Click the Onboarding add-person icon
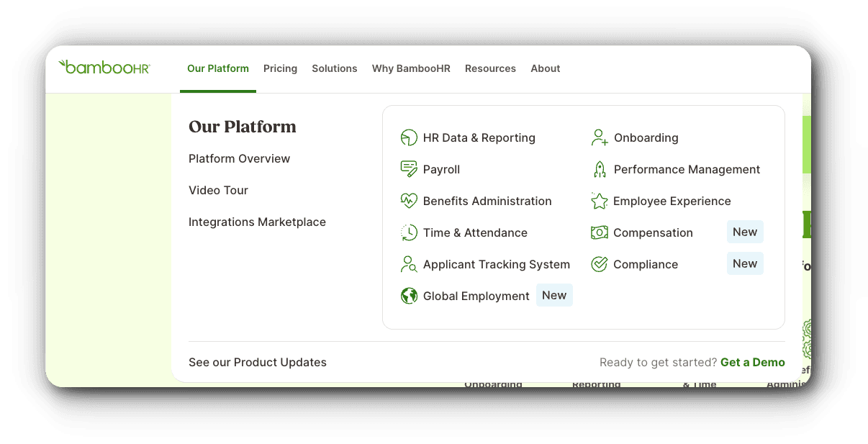 (598, 137)
